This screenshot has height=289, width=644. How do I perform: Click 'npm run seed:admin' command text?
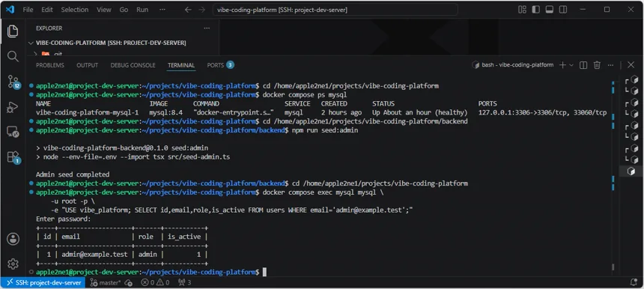pyautogui.click(x=325, y=130)
